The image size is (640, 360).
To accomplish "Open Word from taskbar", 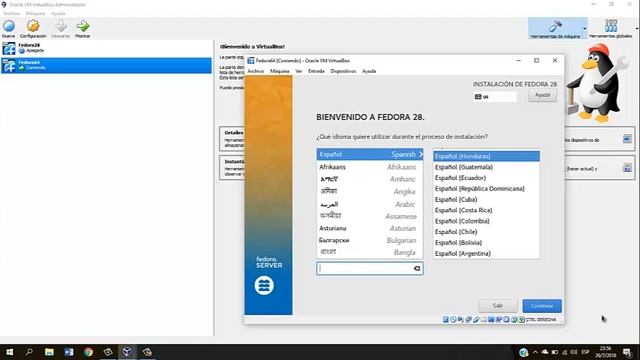I will [x=69, y=352].
